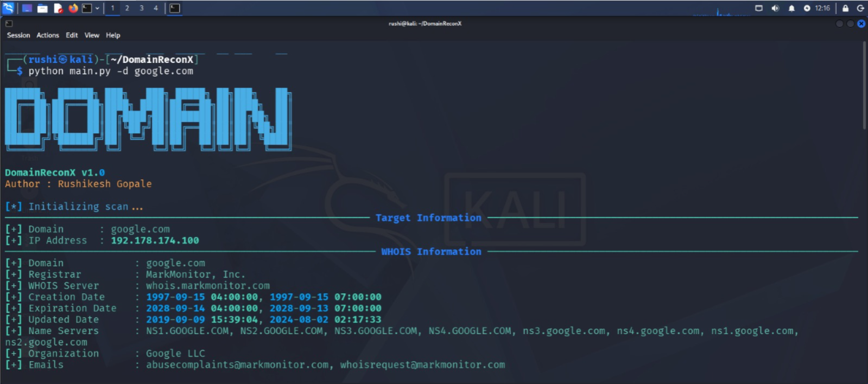868x384 pixels.
Task: Close the terminal window
Action: click(x=861, y=24)
